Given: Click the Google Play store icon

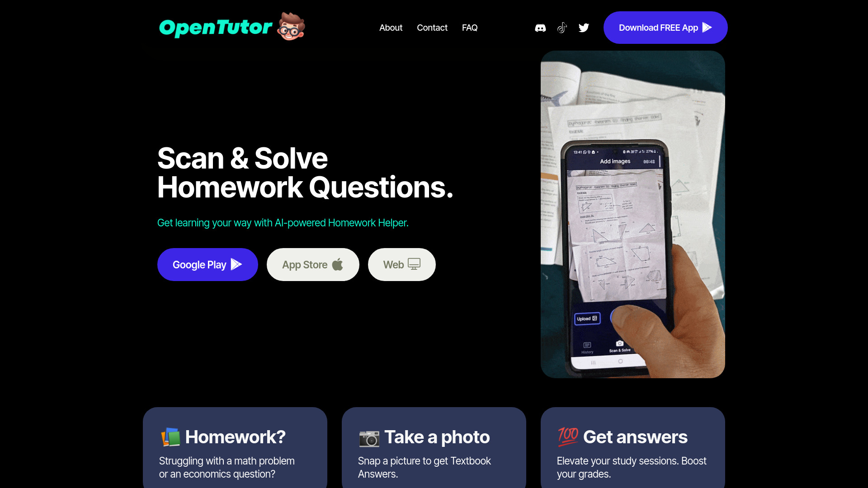Looking at the screenshot, I should 236,264.
